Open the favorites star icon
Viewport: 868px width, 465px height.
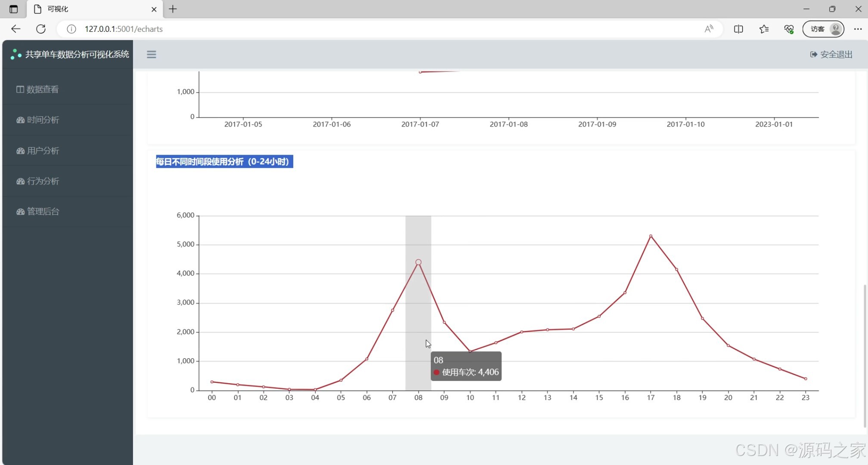pos(764,29)
